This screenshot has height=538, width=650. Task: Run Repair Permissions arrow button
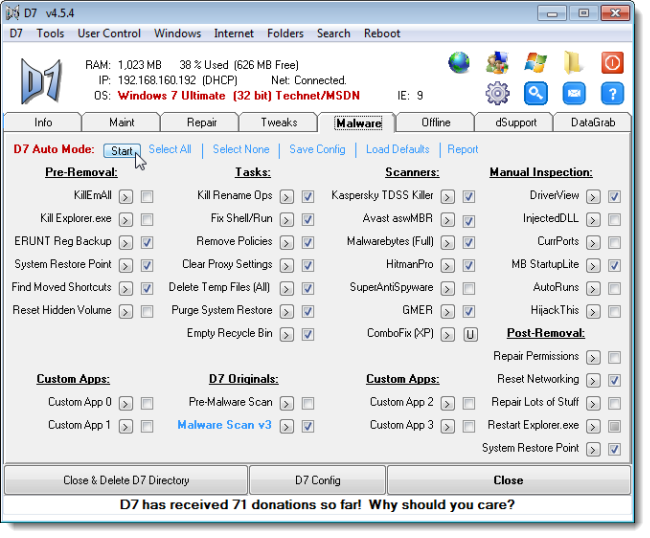(593, 357)
